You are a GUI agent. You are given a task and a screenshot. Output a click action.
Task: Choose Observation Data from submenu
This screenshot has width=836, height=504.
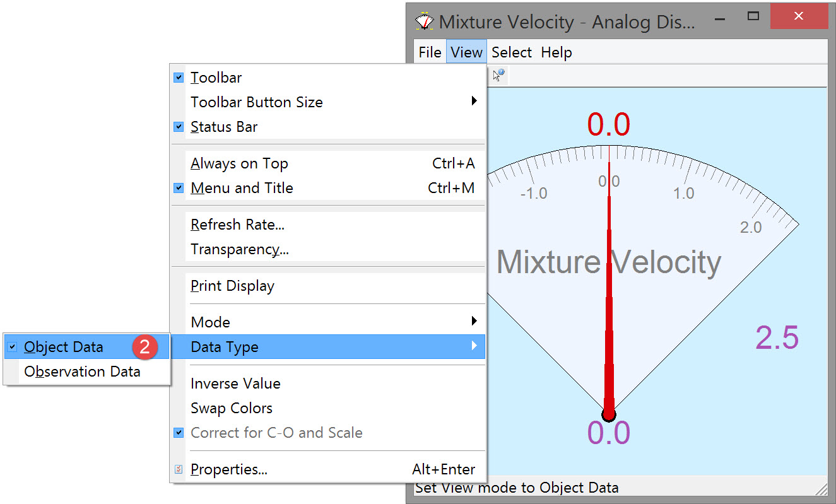pos(82,372)
